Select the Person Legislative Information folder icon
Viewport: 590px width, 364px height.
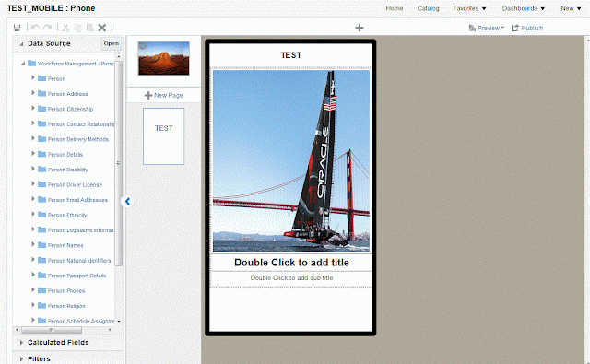click(41, 229)
